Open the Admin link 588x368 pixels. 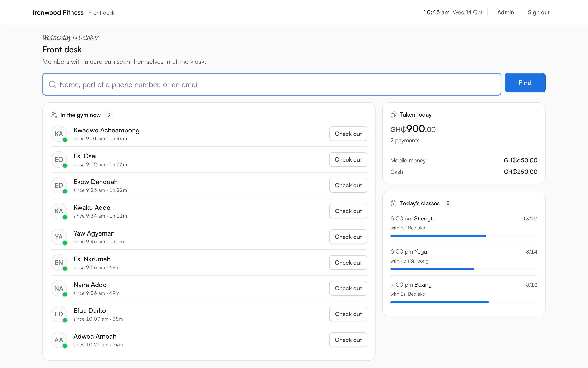click(505, 12)
